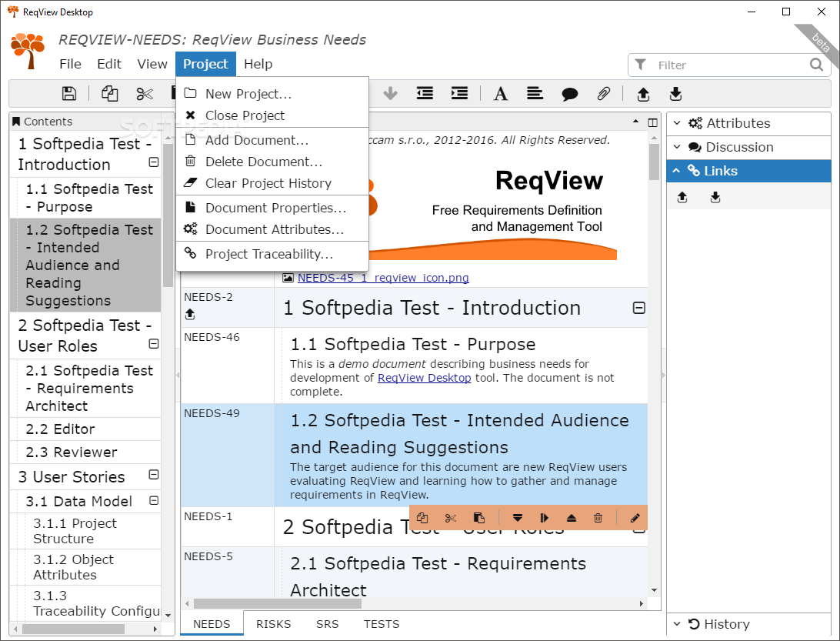Open the NEEDS-45_1_reqview_icon.png link
The height and width of the screenshot is (641, 840).
(x=383, y=278)
